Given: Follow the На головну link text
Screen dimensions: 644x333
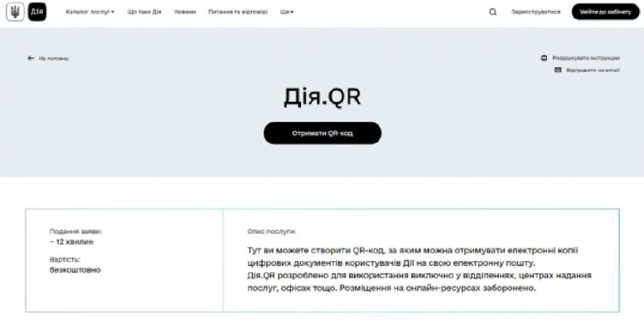Looking at the screenshot, I should [53, 59].
